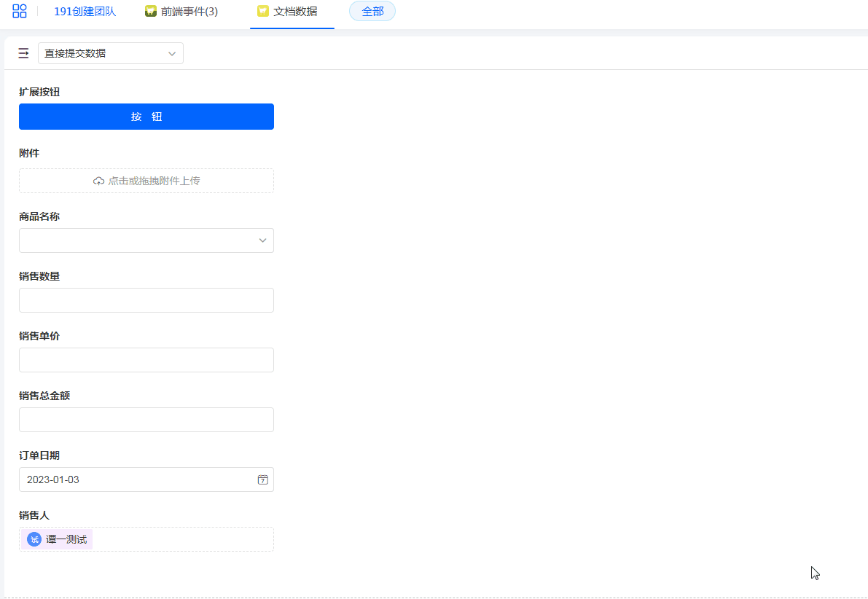
Task: Click the 文档数据 tab icon
Action: [263, 11]
